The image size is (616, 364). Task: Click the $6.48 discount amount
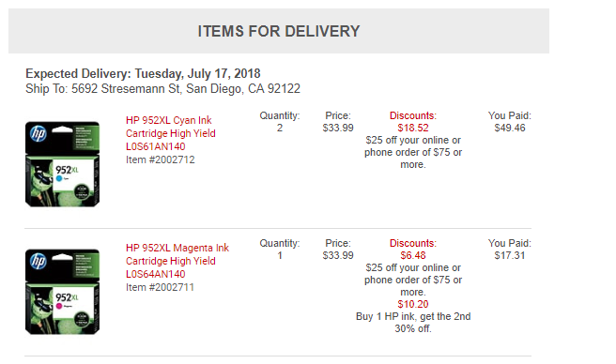413,255
